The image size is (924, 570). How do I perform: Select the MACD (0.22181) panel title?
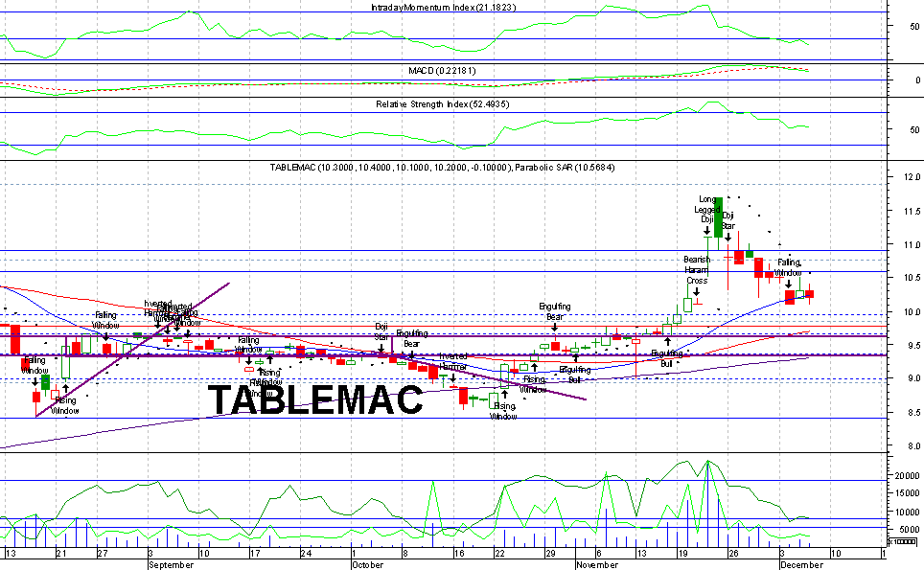(x=442, y=71)
